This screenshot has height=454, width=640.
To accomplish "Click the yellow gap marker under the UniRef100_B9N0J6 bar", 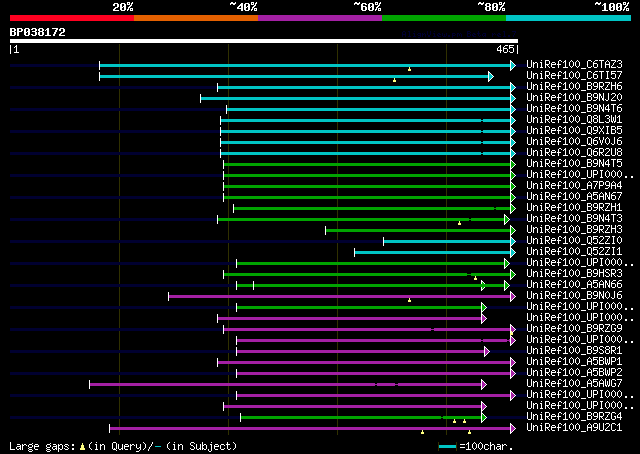I will pyautogui.click(x=409, y=300).
